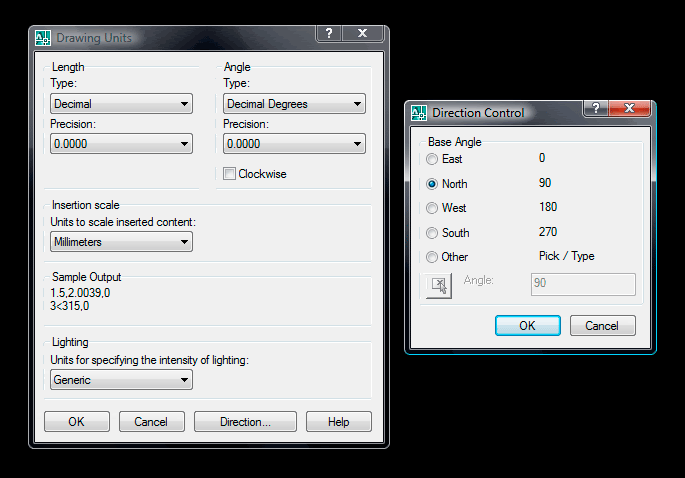Select the North base angle option
Viewport: 685px width, 478px height.
(x=432, y=184)
